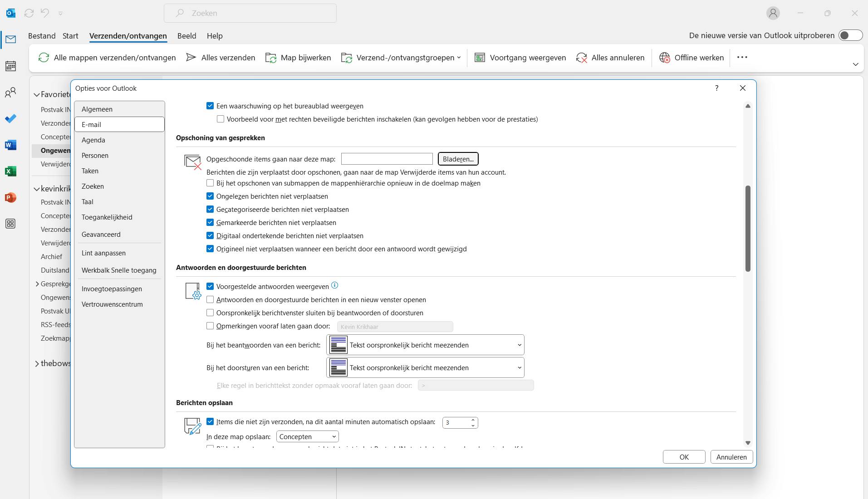The width and height of the screenshot is (868, 499).
Task: Click the sync icon in title bar
Action: click(x=29, y=13)
